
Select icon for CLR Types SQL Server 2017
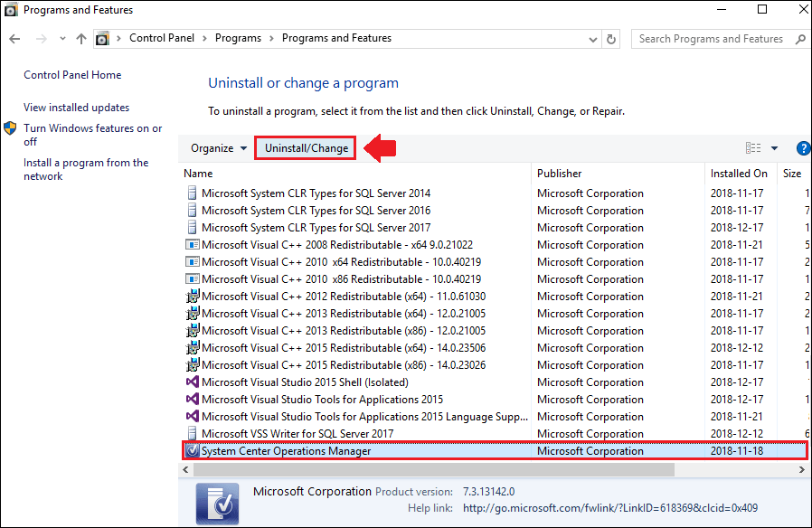click(x=192, y=227)
